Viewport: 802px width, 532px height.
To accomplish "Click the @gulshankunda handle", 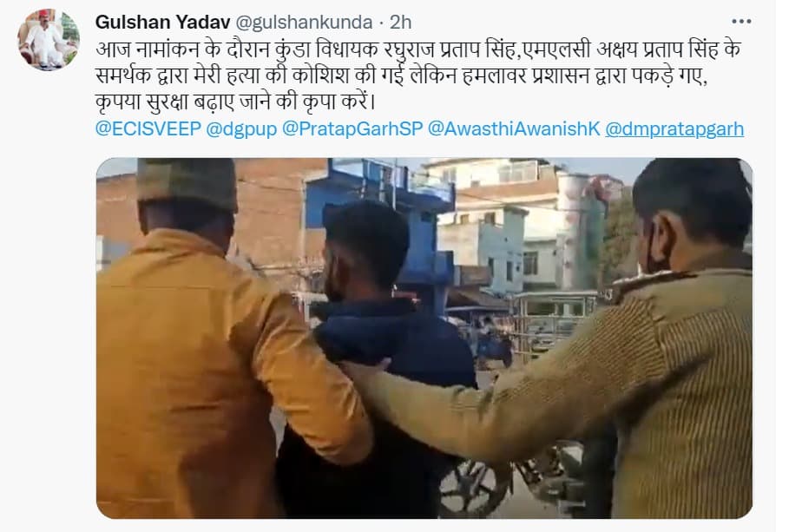I will point(304,23).
